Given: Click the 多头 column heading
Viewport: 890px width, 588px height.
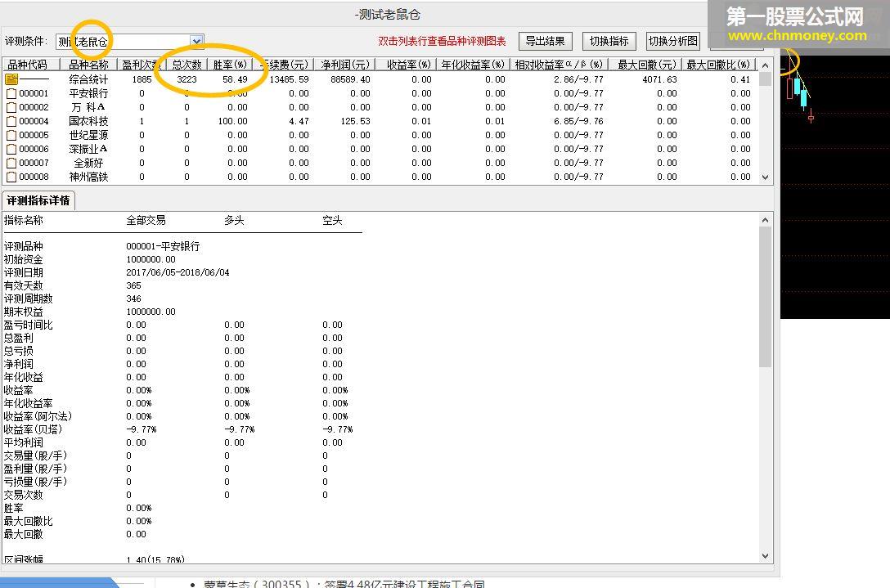Looking at the screenshot, I should coord(234,221).
